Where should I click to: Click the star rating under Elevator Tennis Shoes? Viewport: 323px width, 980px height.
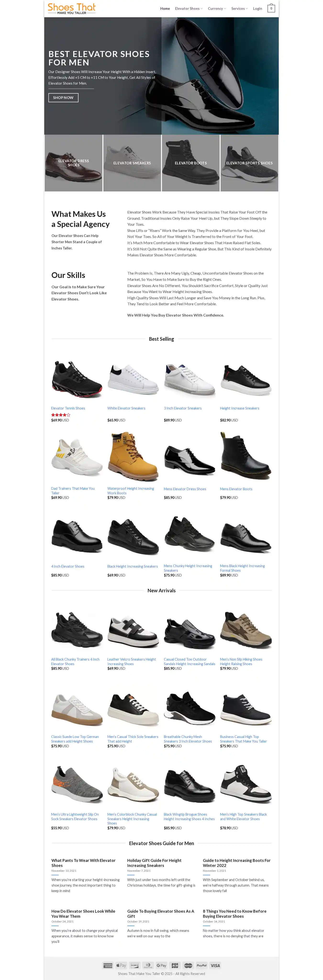(61, 415)
